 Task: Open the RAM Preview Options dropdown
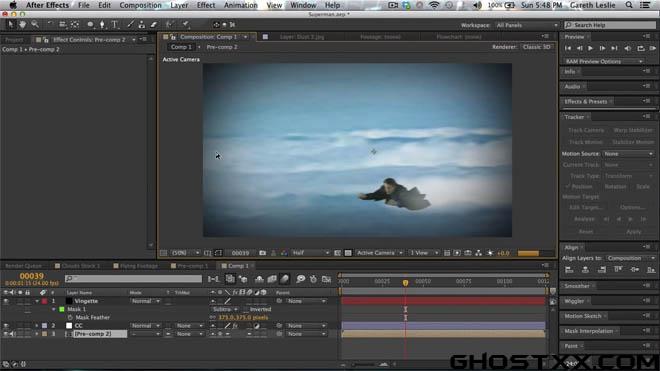click(604, 61)
